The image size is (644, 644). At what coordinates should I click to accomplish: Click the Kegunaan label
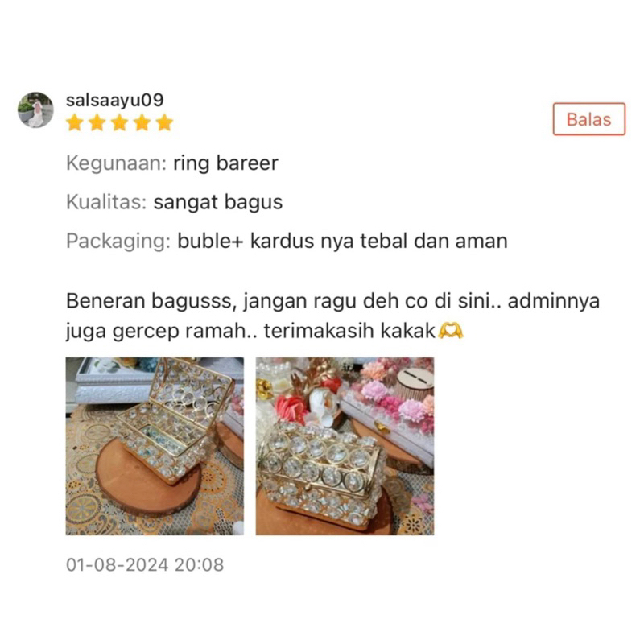(116, 163)
